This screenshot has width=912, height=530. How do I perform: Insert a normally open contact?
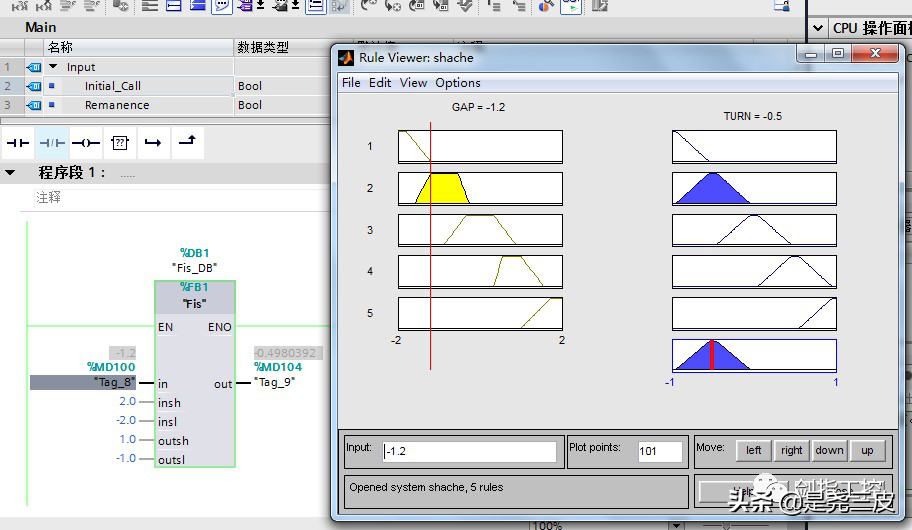pyautogui.click(x=18, y=143)
